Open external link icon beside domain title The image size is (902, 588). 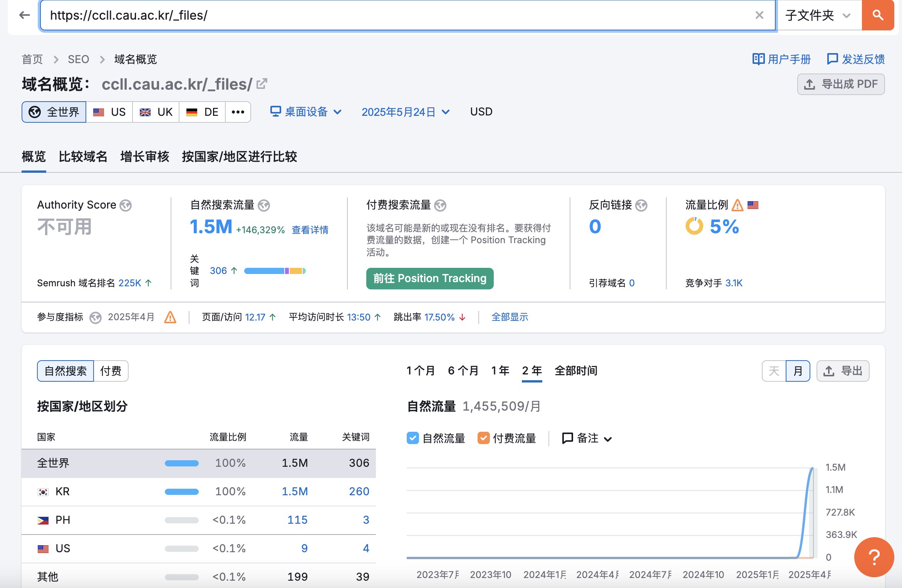click(x=262, y=84)
